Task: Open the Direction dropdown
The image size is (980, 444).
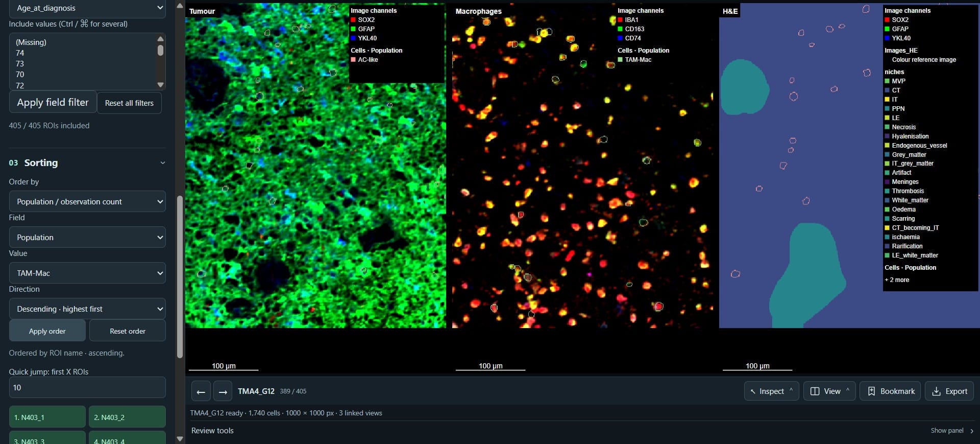Action: coord(87,309)
